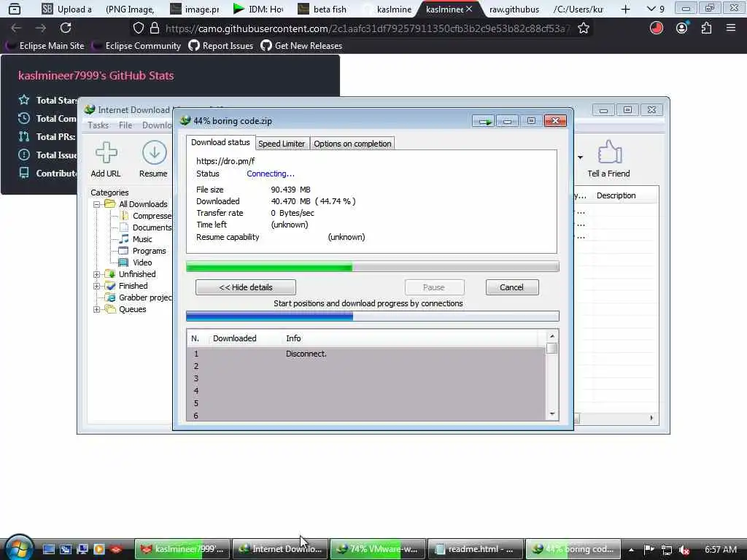This screenshot has height=560, width=747.
Task: Click the tracking protection shield icon
Action: 138,28
